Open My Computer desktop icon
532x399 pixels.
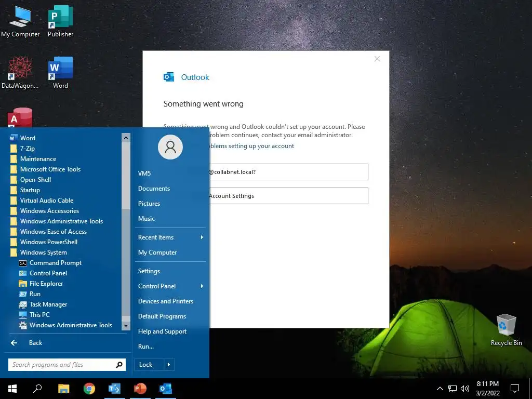(20, 22)
